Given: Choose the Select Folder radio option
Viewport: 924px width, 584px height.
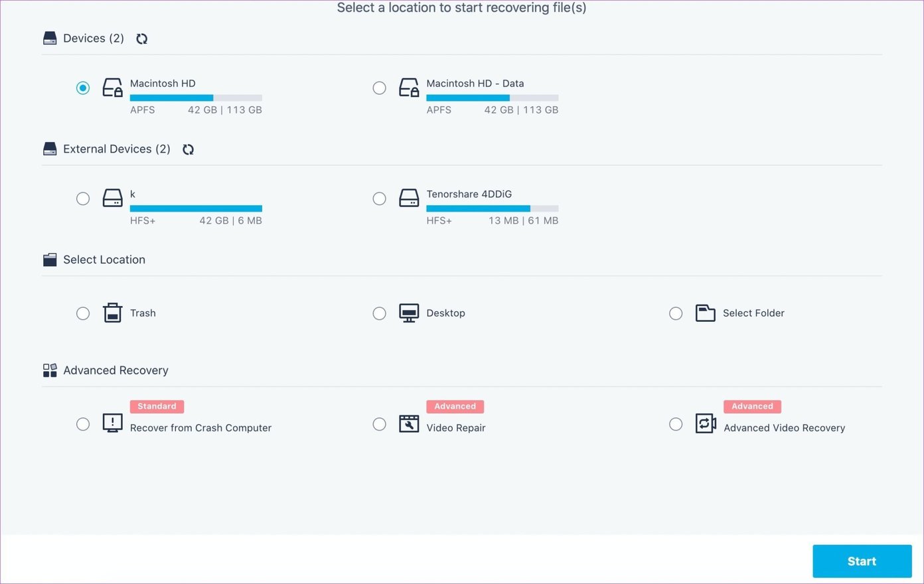Looking at the screenshot, I should [676, 313].
